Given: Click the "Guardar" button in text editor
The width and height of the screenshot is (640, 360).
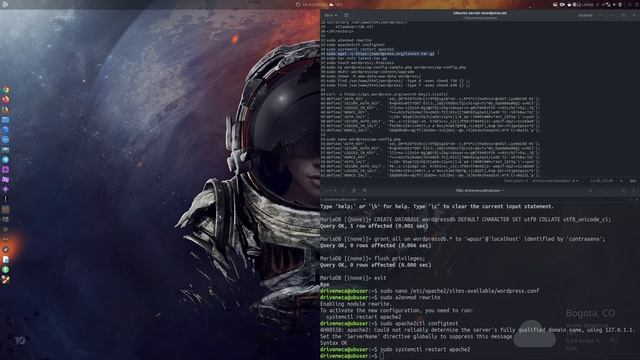Looking at the screenshot, I should 585,15.
